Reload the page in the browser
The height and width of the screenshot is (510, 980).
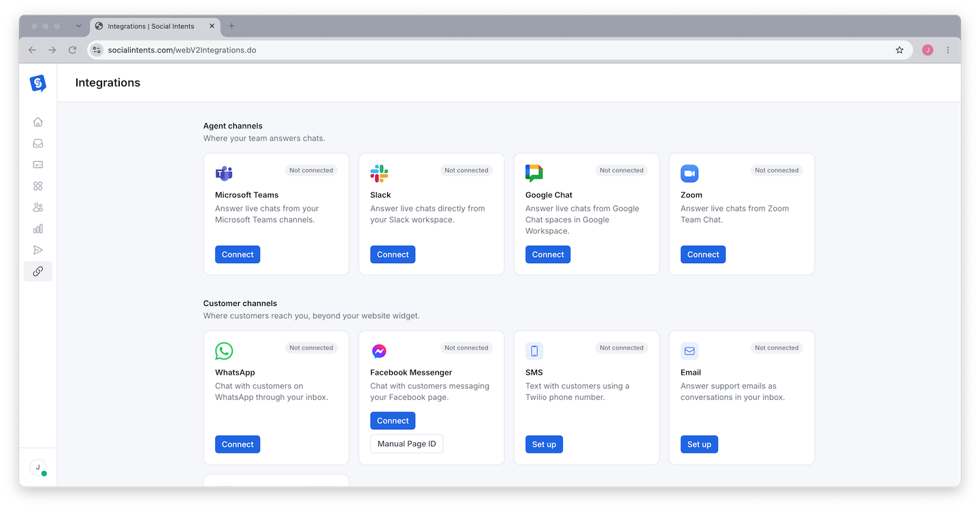coord(73,50)
